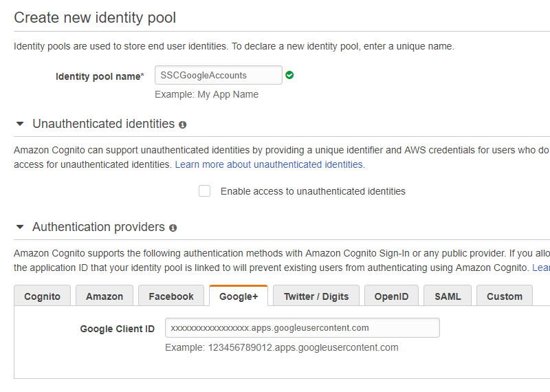Switch to the Cognito tab
The image size is (550, 392).
coord(42,296)
